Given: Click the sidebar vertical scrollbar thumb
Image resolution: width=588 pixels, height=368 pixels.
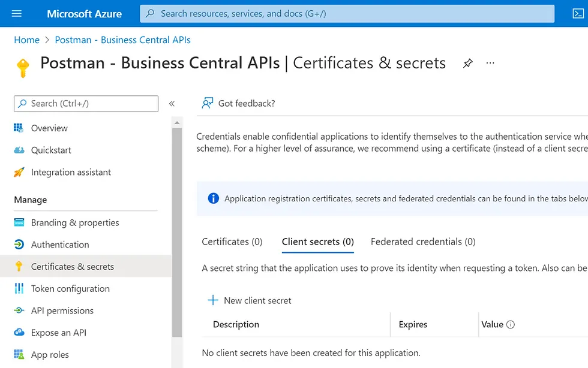Looking at the screenshot, I should (x=177, y=233).
